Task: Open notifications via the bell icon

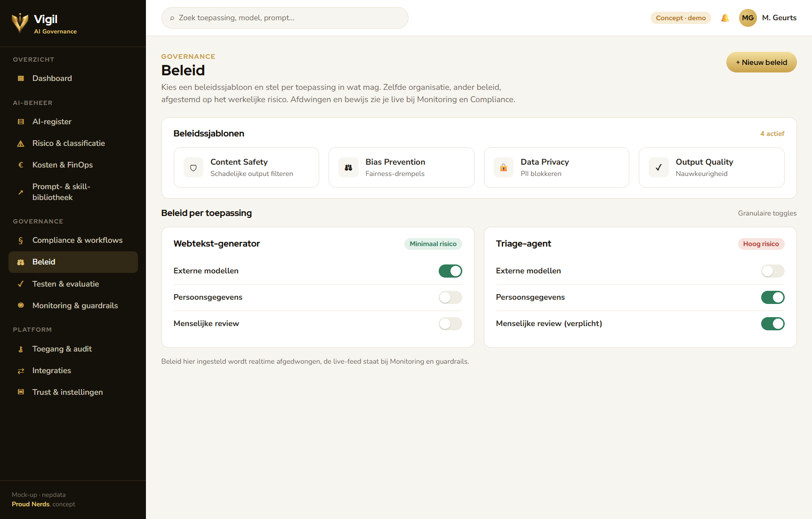Action: 725,18
